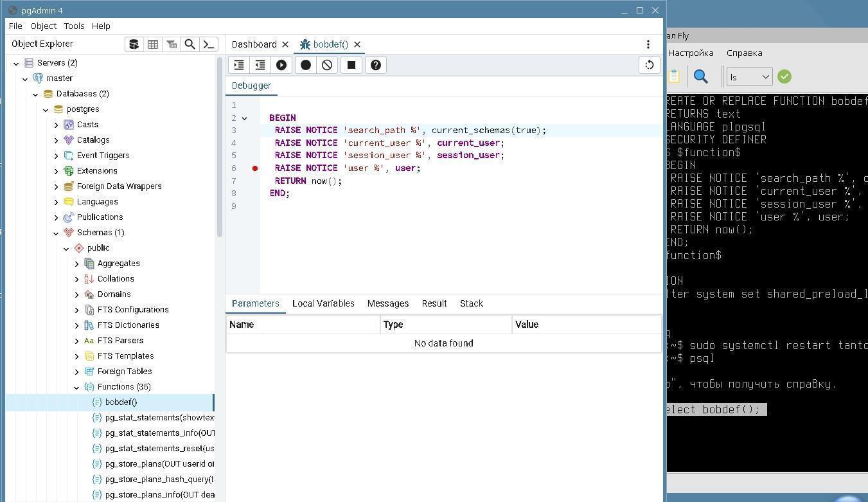Image resolution: width=868 pixels, height=502 pixels.
Task: Switch to the Local Variables tab
Action: click(323, 303)
